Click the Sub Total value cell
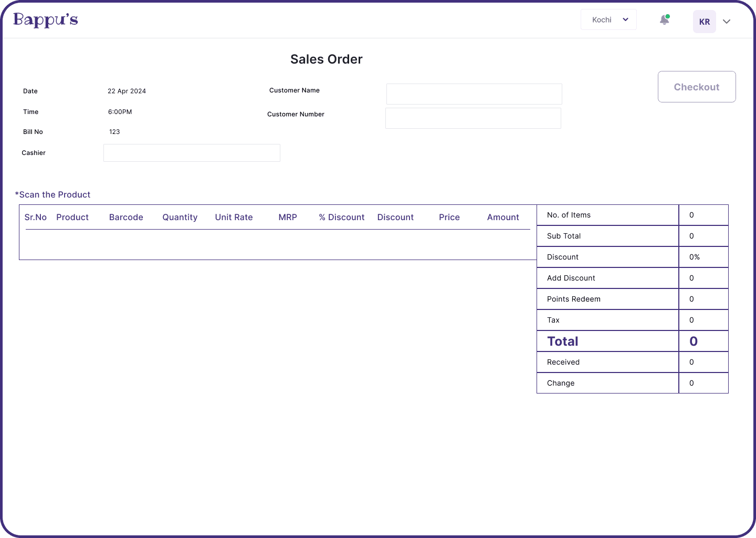 703,236
